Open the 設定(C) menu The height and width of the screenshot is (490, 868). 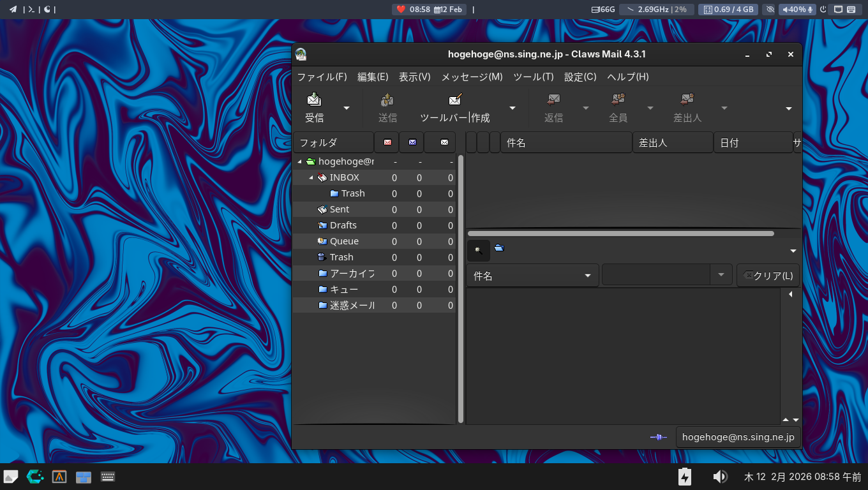click(580, 77)
